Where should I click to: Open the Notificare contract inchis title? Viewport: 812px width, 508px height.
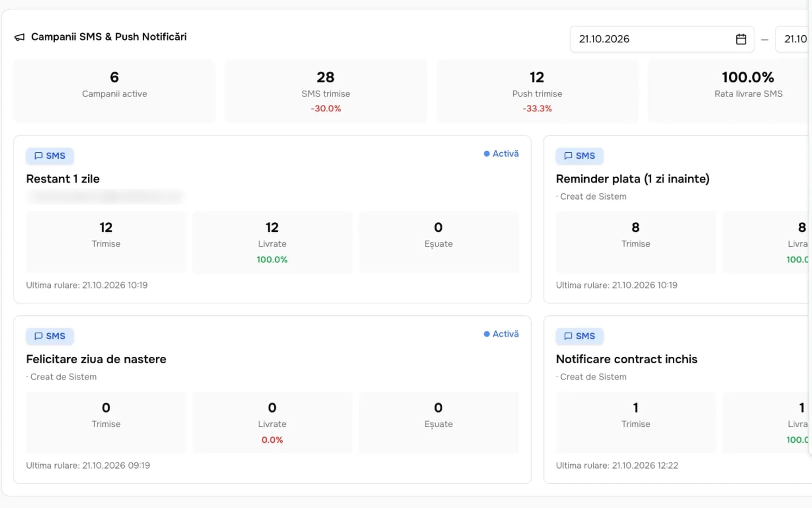point(626,359)
